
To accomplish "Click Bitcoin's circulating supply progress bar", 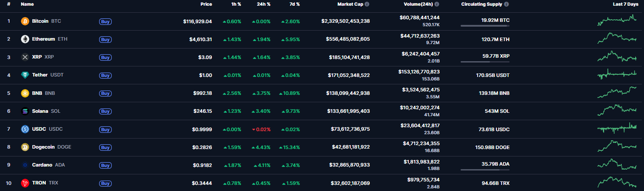I will 485,26.
